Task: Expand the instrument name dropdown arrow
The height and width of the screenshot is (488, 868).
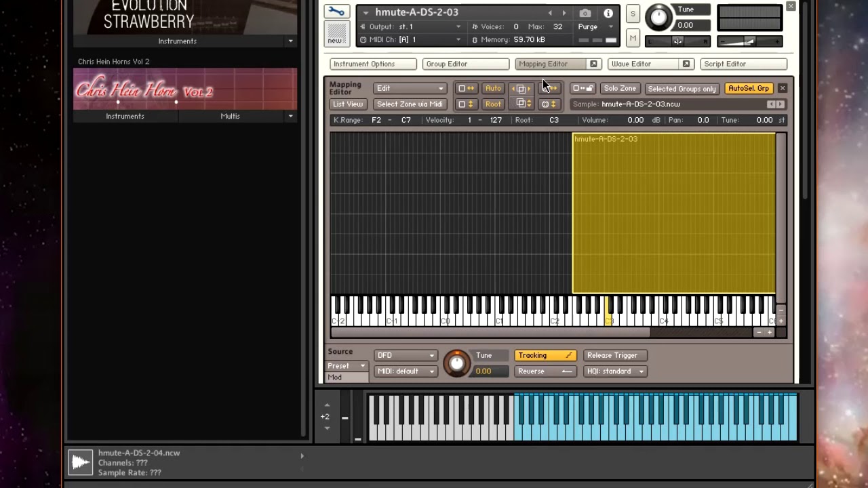Action: pos(366,13)
